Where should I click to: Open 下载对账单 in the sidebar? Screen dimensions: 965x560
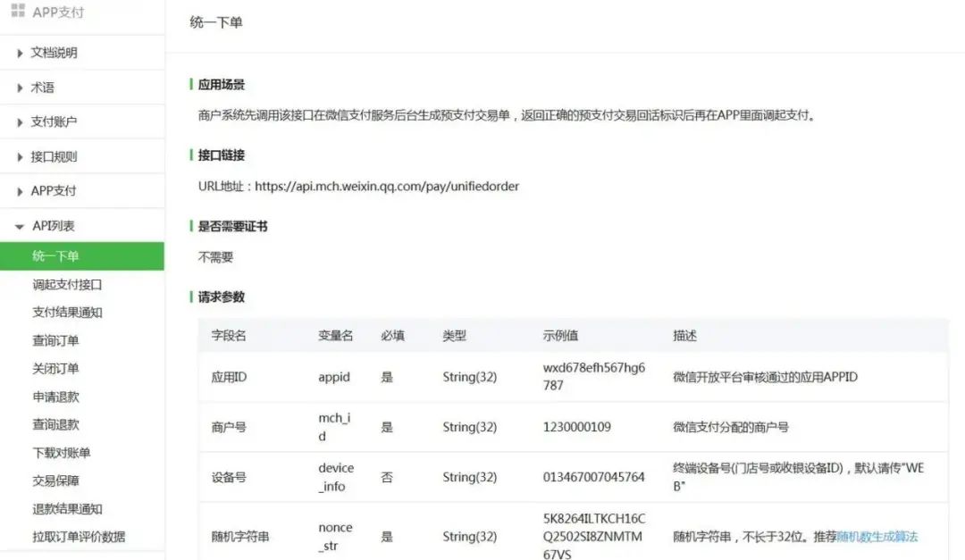coord(61,453)
